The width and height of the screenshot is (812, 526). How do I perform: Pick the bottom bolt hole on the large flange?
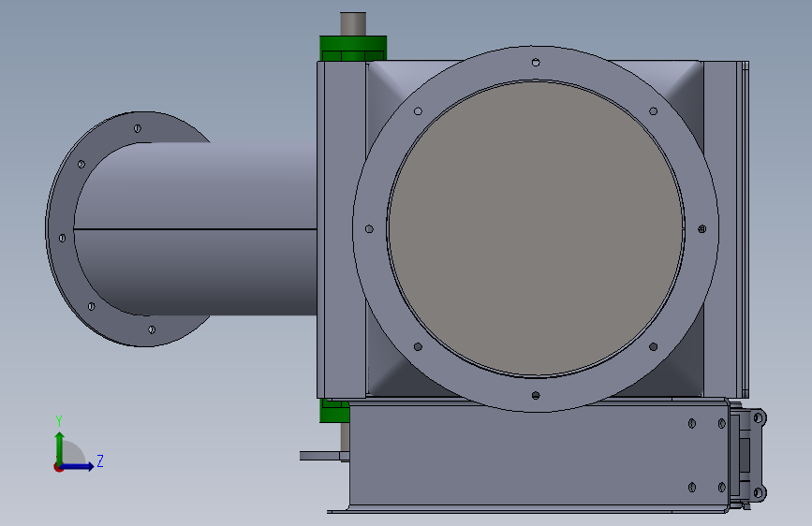tap(536, 396)
